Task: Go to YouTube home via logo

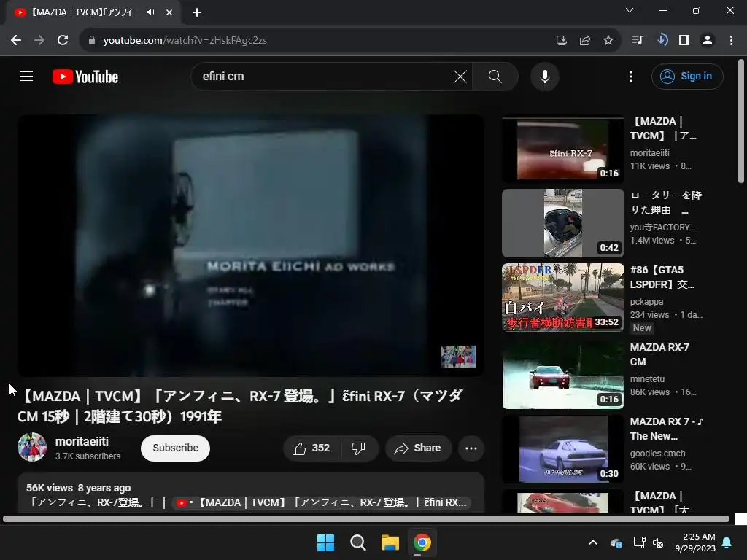Action: click(x=85, y=77)
